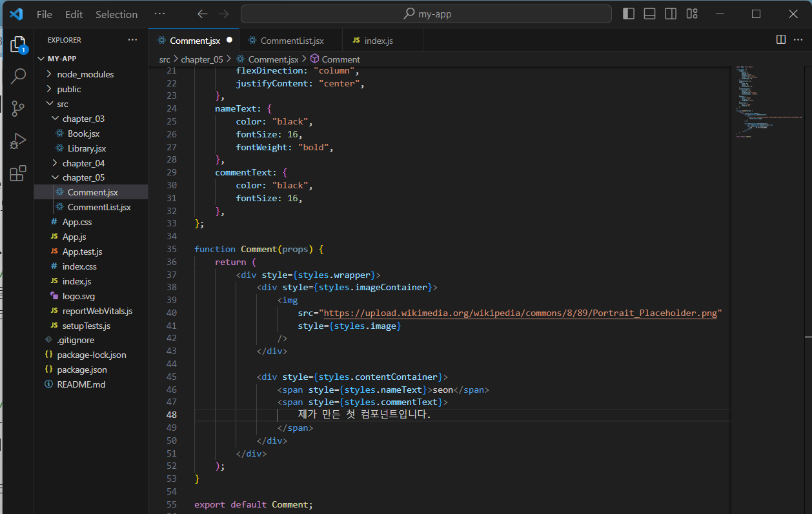Click the Explorer icon in activity bar
Screen dimensions: 812x514
coord(18,44)
